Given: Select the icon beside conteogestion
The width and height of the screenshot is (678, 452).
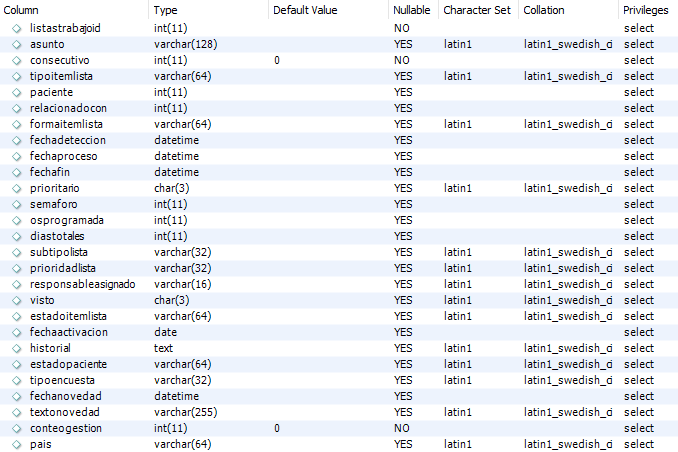Looking at the screenshot, I should pos(16,429).
